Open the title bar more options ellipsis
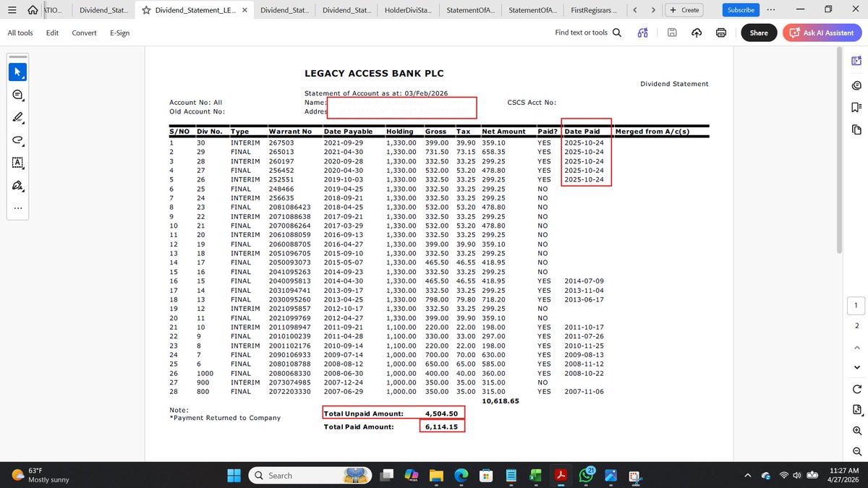This screenshot has width=868, height=488. [x=772, y=10]
